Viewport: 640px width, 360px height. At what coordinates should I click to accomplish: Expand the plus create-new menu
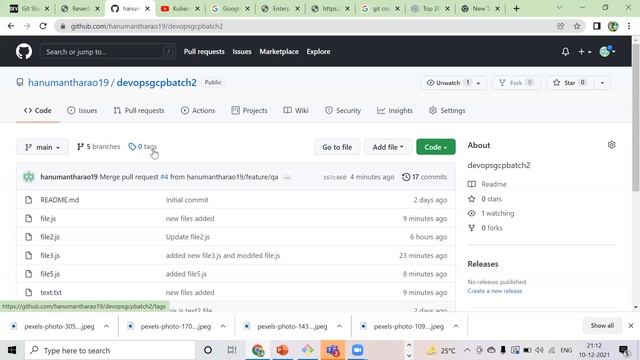[x=584, y=52]
